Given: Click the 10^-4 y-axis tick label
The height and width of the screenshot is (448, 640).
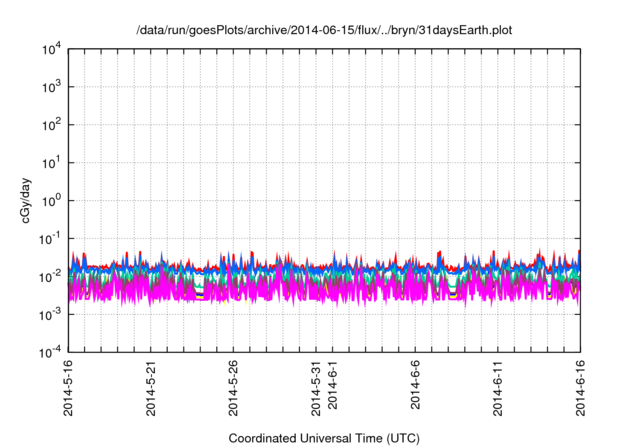Looking at the screenshot, I should point(50,352).
